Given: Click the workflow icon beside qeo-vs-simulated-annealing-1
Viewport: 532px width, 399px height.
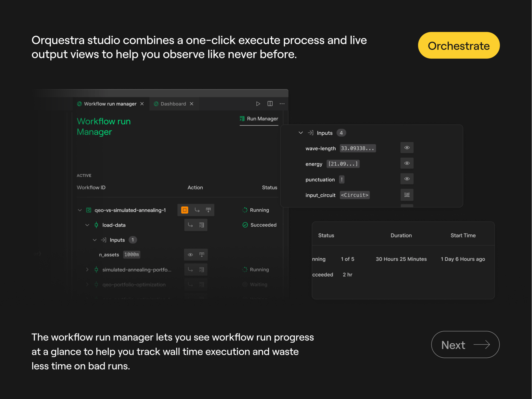Looking at the screenshot, I should coord(89,210).
